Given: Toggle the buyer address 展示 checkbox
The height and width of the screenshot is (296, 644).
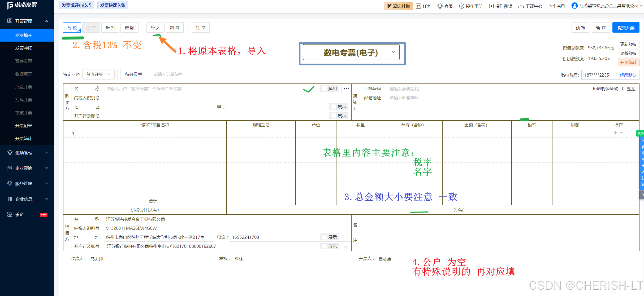Looking at the screenshot, I should (x=334, y=107).
